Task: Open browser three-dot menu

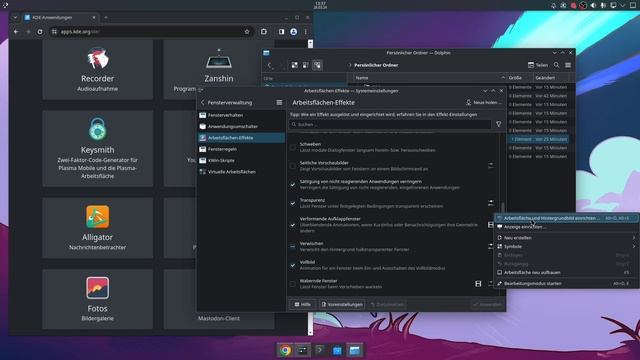Action: tap(305, 31)
